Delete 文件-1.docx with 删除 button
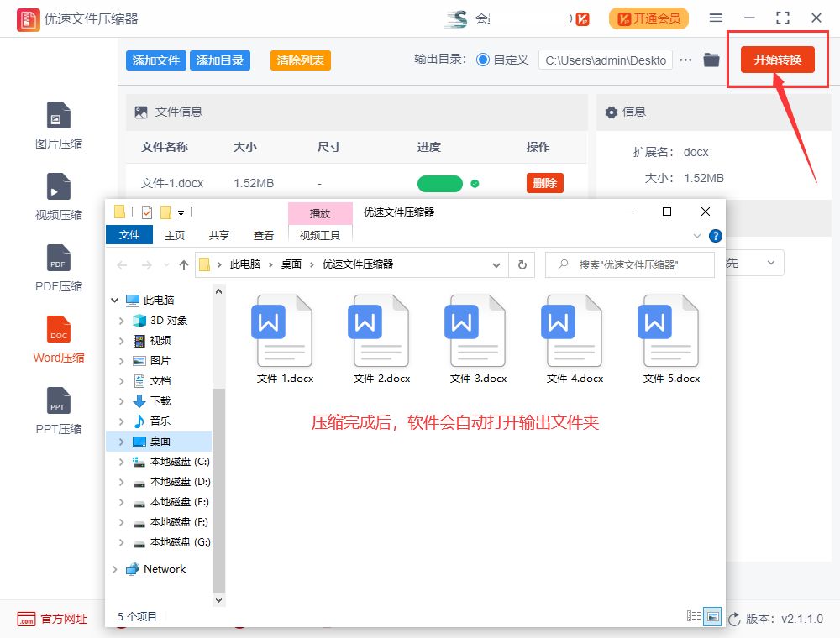The image size is (840, 638). point(544,183)
